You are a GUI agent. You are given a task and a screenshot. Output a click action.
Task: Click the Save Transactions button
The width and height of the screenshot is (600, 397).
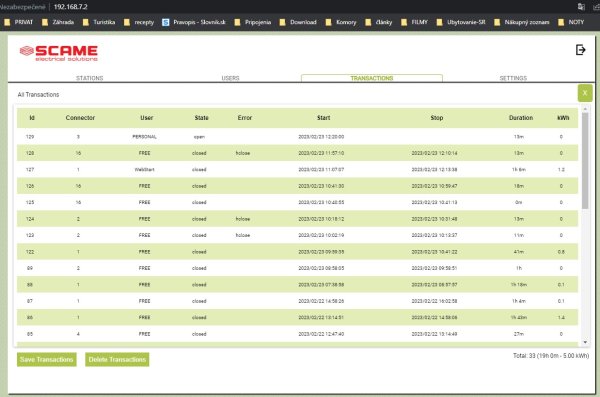47,359
